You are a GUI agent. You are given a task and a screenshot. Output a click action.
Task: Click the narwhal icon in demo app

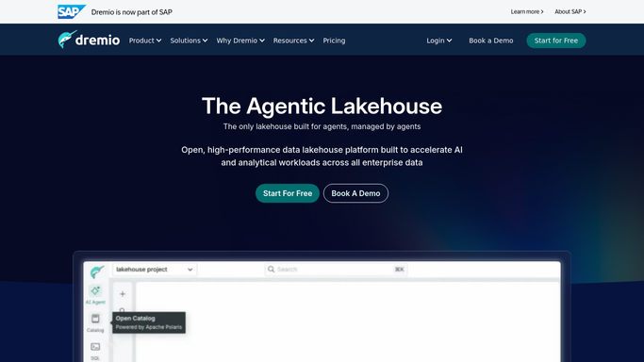click(96, 271)
